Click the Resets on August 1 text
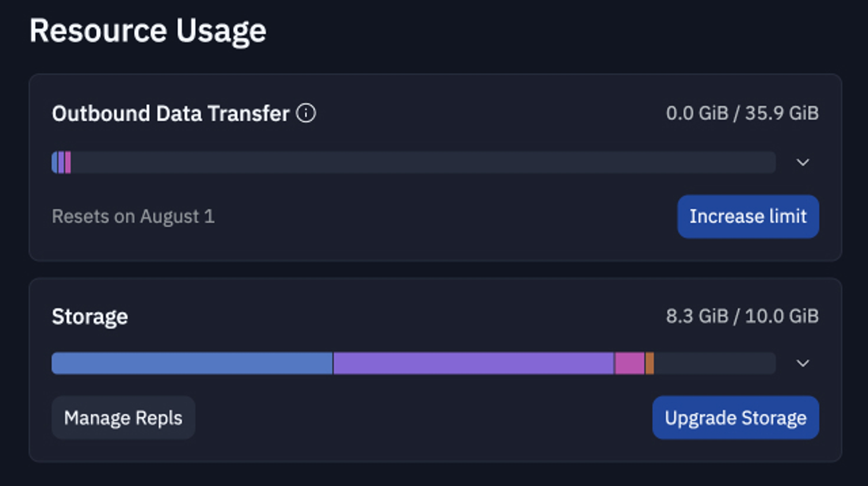 [x=133, y=216]
